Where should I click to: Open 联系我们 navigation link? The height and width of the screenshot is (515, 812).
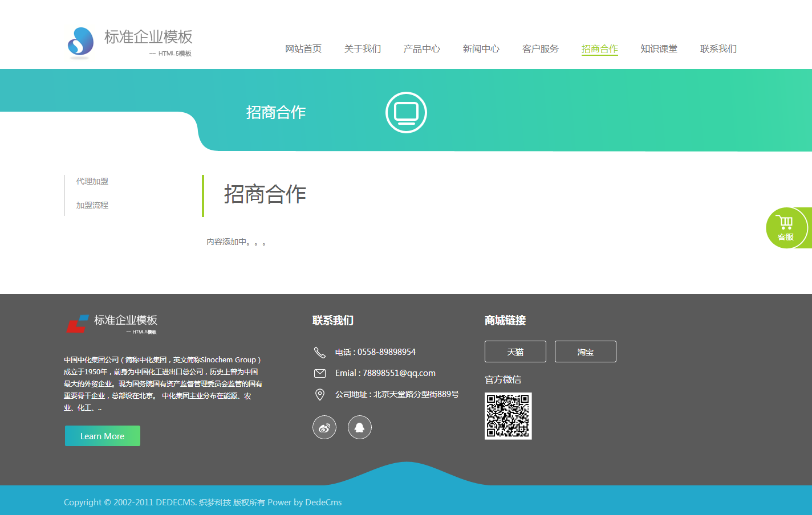718,49
